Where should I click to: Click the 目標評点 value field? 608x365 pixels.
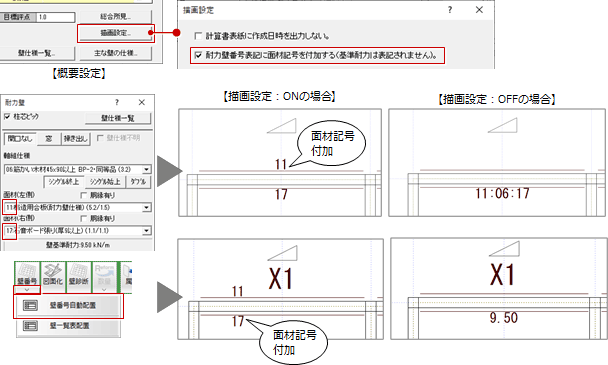[x=56, y=17]
